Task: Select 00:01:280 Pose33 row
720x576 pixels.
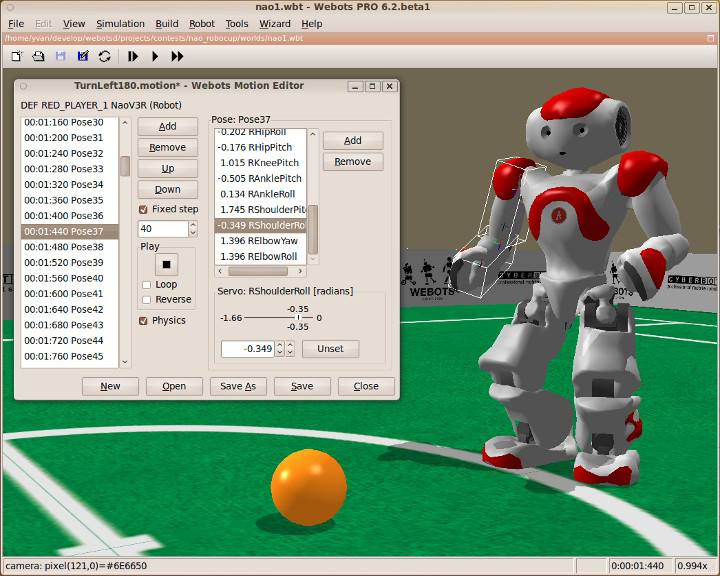Action: pyautogui.click(x=70, y=169)
